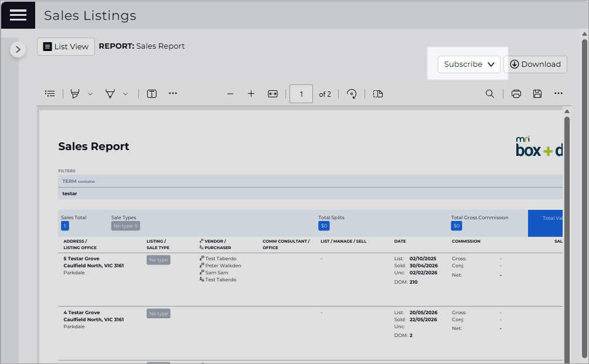The height and width of the screenshot is (364, 589).
Task: Open the find search magnifier
Action: pos(490,94)
